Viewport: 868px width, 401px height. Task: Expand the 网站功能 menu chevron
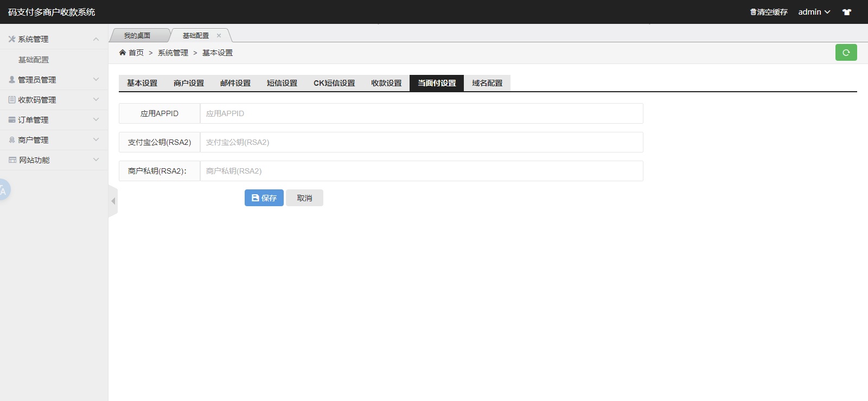(x=96, y=160)
